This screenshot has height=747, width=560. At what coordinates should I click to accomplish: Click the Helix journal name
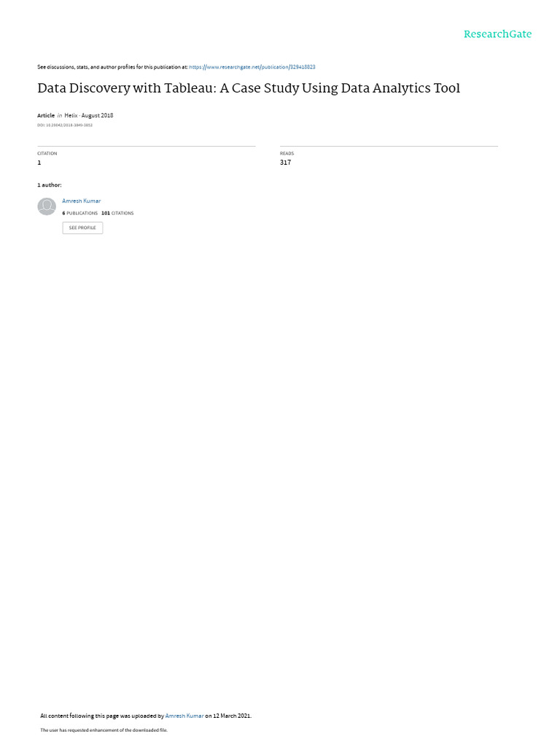(x=71, y=115)
